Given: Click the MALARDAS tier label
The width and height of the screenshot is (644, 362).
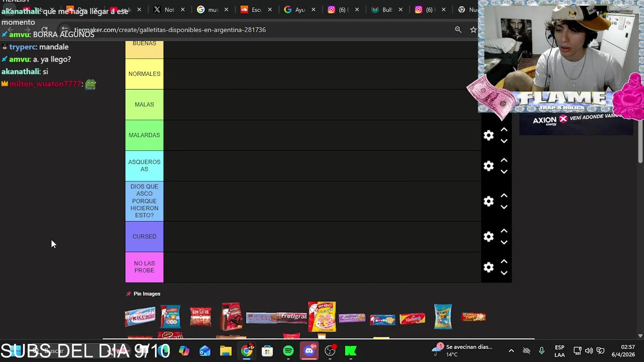Looking at the screenshot, I should tap(144, 135).
